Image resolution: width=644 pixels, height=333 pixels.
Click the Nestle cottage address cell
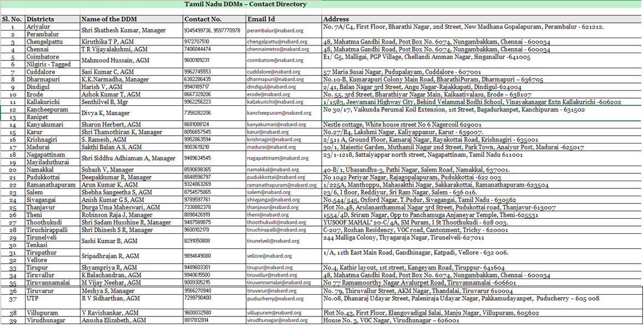coord(481,124)
